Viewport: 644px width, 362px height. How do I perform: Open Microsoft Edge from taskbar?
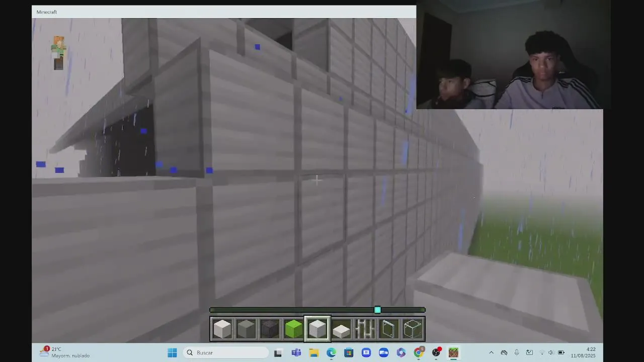(x=331, y=353)
